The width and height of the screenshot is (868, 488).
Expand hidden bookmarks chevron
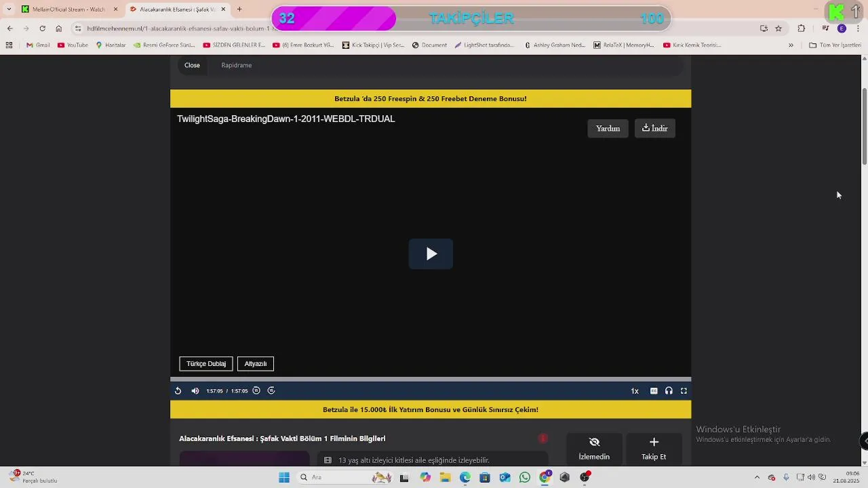coord(791,45)
